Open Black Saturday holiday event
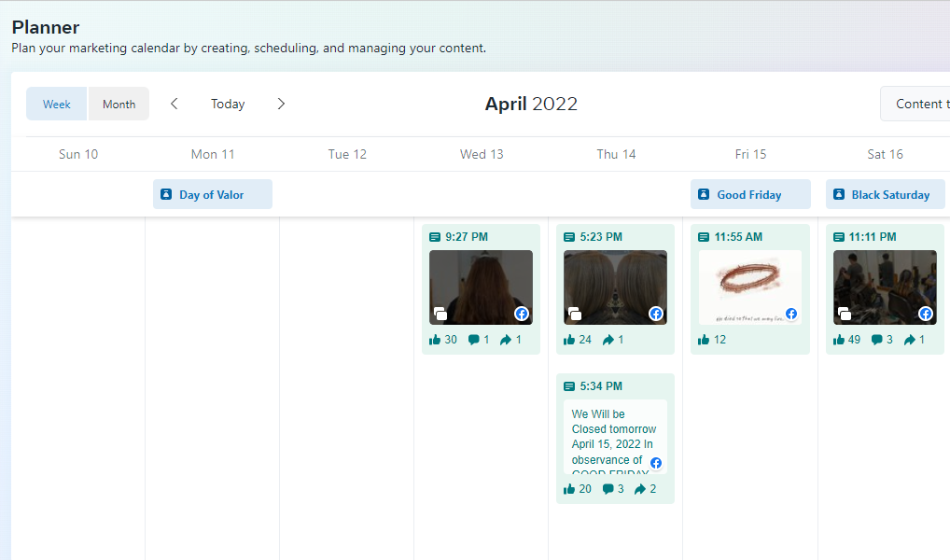 tap(886, 194)
